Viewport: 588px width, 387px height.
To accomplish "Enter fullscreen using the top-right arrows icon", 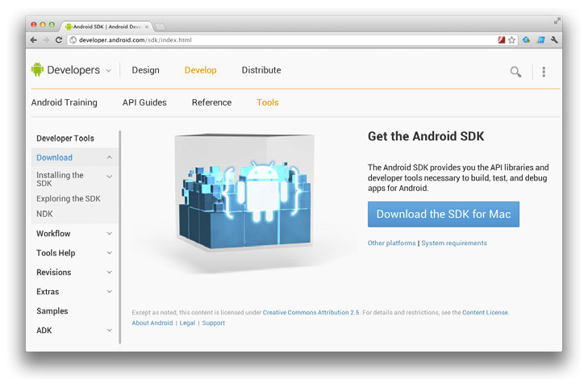I will pos(557,21).
